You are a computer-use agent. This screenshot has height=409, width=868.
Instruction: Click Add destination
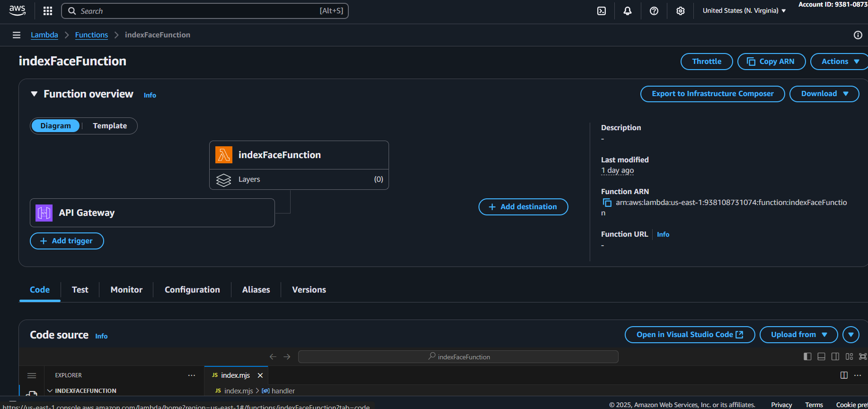(x=523, y=207)
